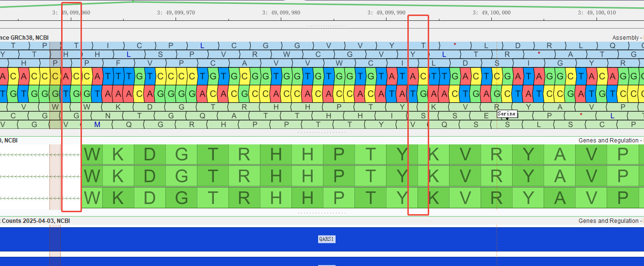This screenshot has height=266, width=644.
Task: Select the E amino acid beside Serine tooltip
Action: coord(486,116)
